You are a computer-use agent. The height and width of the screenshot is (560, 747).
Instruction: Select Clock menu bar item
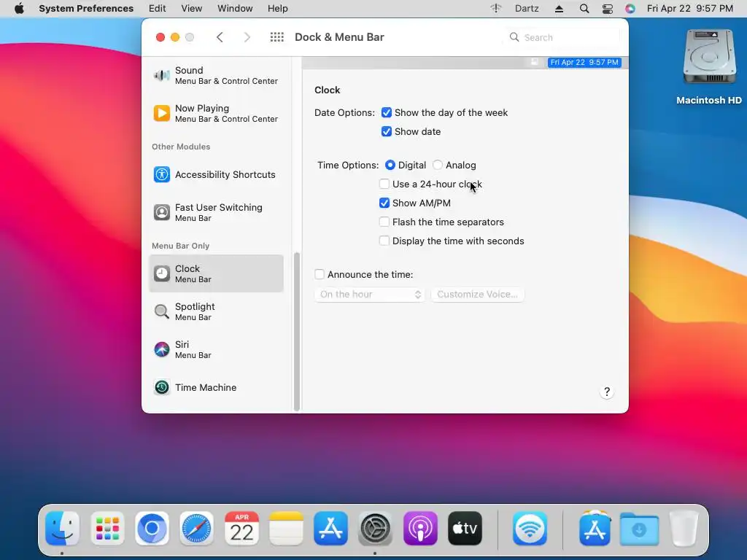coord(216,273)
